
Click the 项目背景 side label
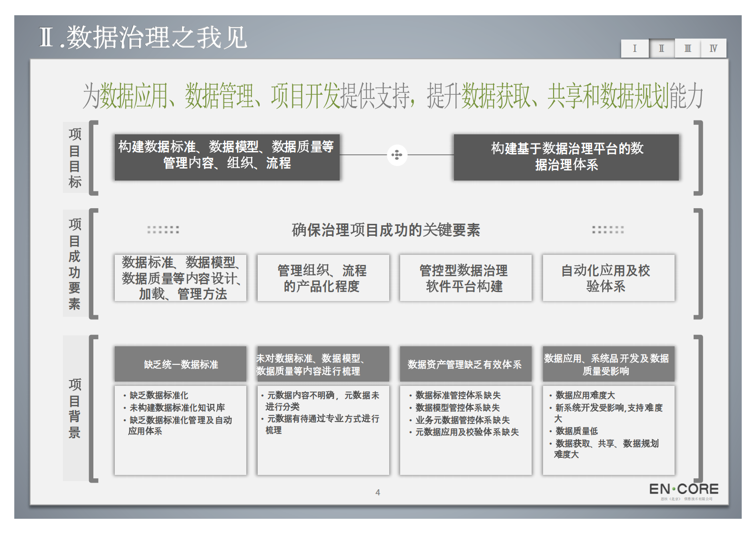(75, 408)
